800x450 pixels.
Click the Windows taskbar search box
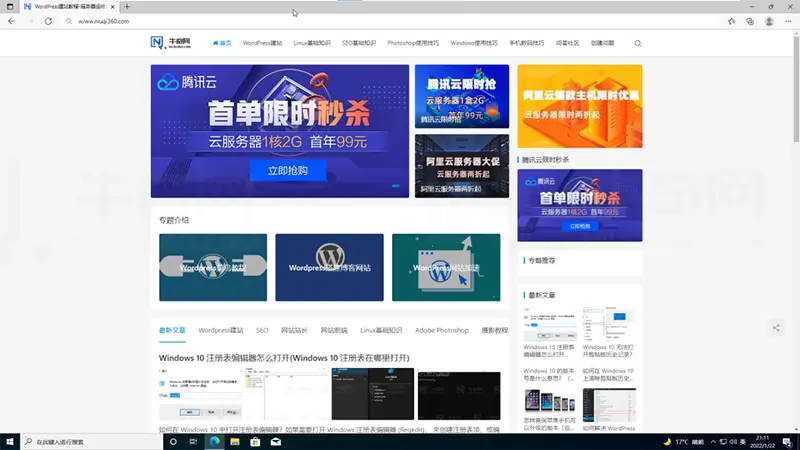tap(92, 442)
